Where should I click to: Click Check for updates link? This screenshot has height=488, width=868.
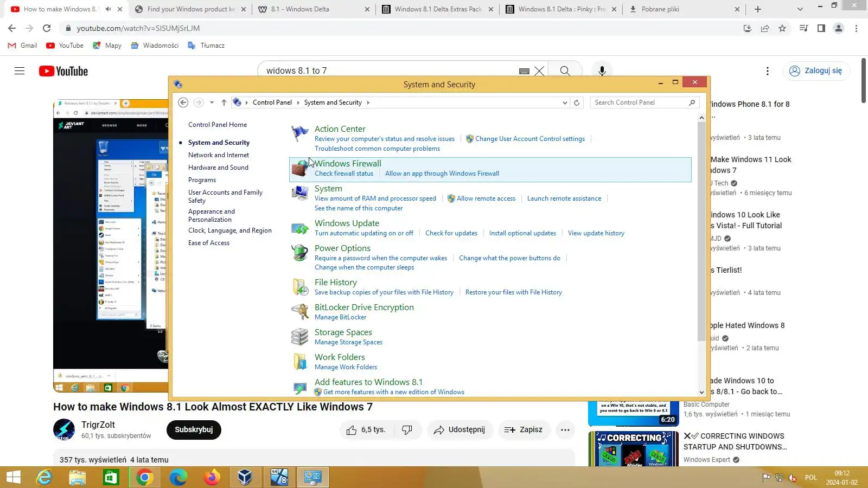451,233
